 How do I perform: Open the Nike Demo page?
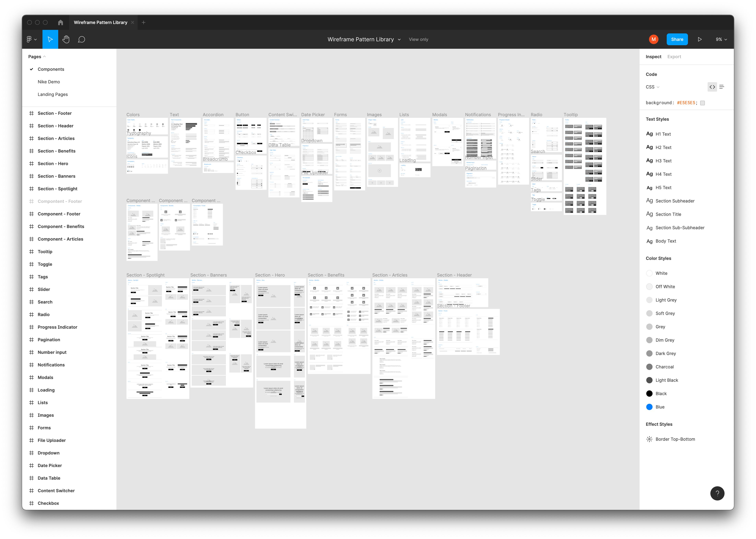click(x=49, y=82)
